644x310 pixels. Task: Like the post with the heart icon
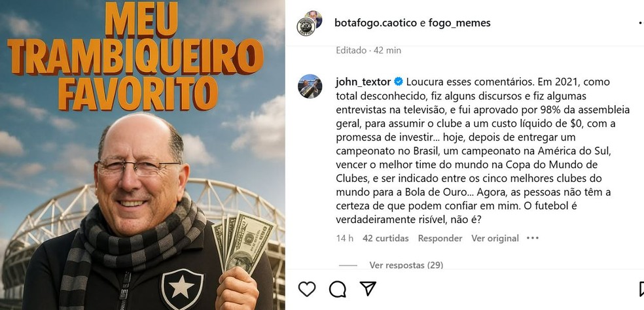click(x=307, y=289)
